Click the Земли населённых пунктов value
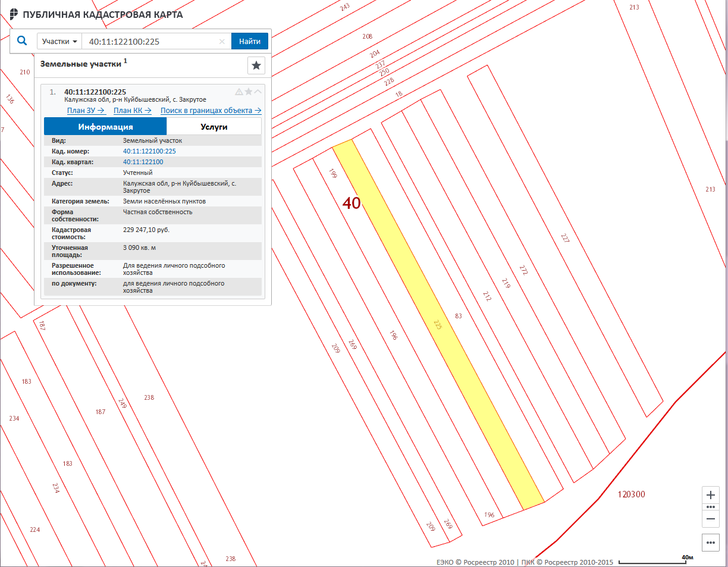 coord(164,201)
